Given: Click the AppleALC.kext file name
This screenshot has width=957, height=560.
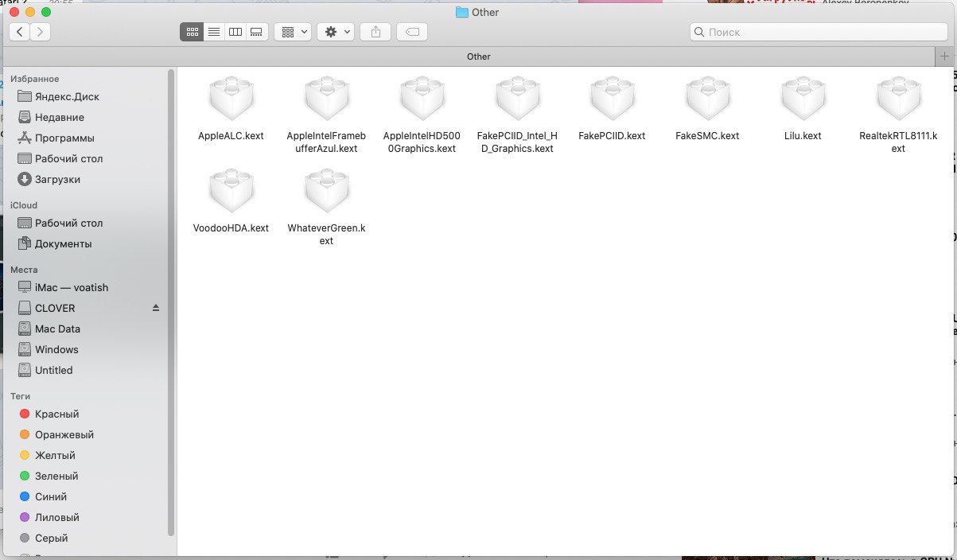Looking at the screenshot, I should (x=231, y=135).
